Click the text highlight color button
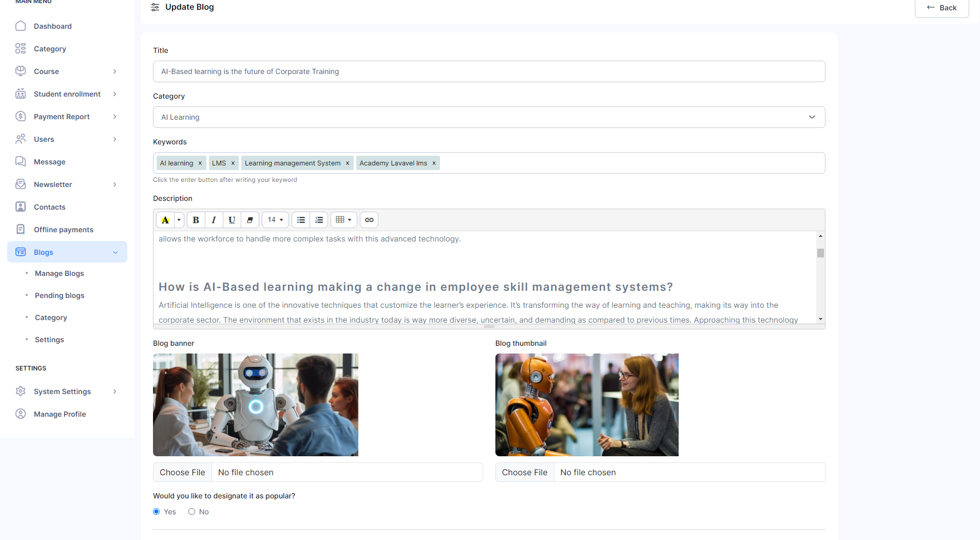The height and width of the screenshot is (540, 980). point(165,220)
